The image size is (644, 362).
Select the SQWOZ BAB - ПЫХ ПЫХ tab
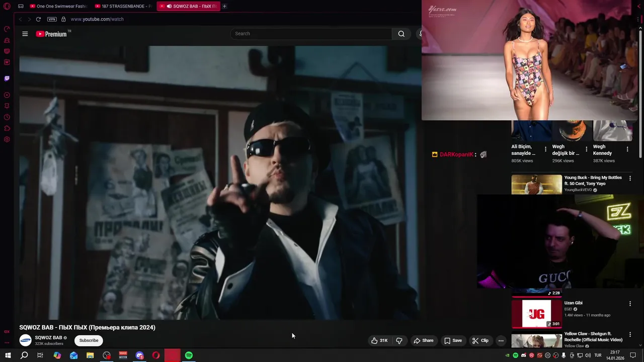pyautogui.click(x=188, y=7)
